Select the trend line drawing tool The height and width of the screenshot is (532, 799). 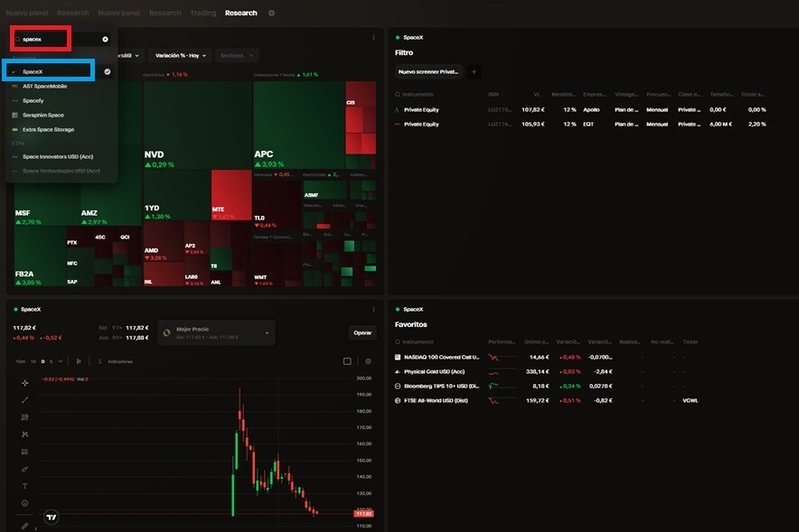25,400
